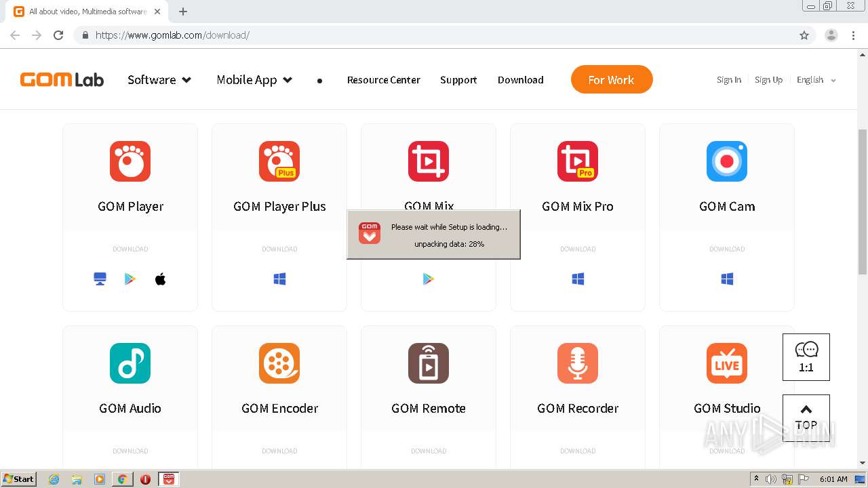Click the Windows Start button

tap(19, 479)
